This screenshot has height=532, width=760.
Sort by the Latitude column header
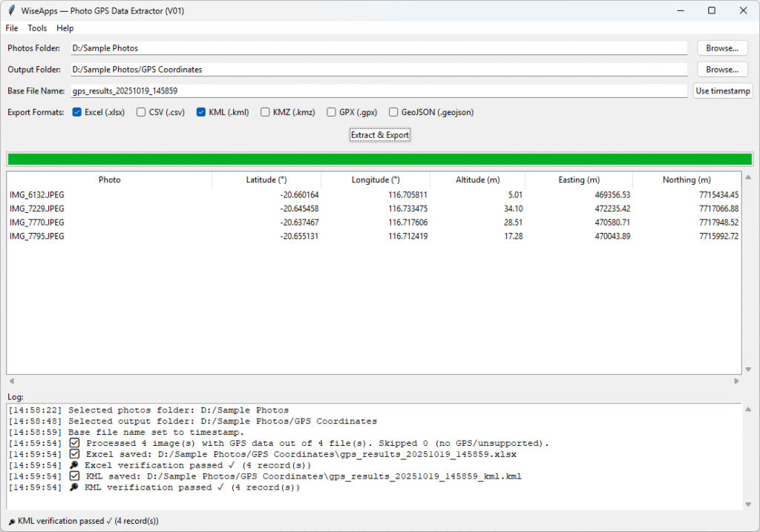pos(266,180)
